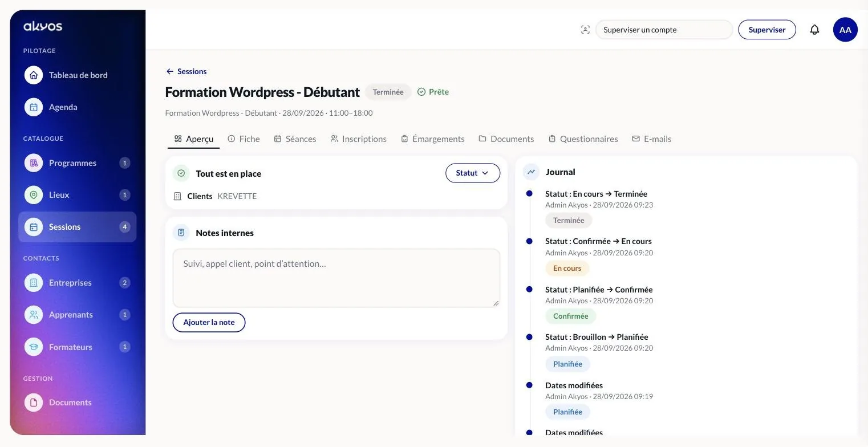868x447 pixels.
Task: Open the Statut dropdown
Action: pos(473,173)
